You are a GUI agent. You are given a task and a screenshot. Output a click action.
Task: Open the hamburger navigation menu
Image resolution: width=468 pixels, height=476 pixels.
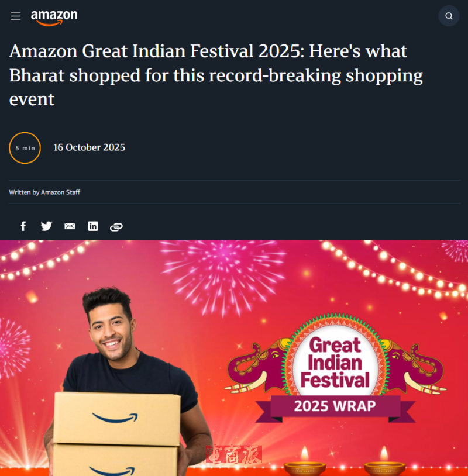(15, 16)
